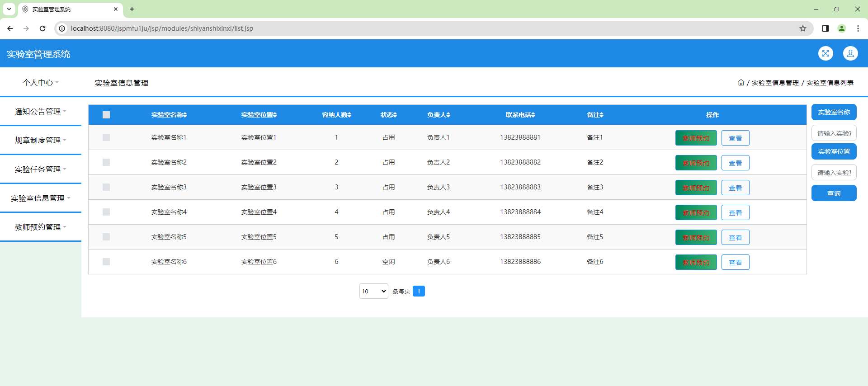Viewport: 868px width, 386px height.
Task: Bookmark this page with star icon
Action: pos(803,28)
